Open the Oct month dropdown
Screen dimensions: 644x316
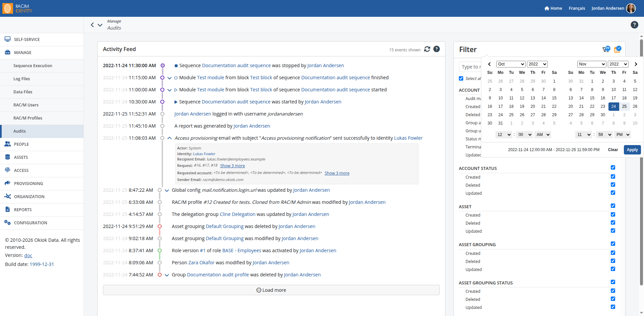[x=511, y=64]
